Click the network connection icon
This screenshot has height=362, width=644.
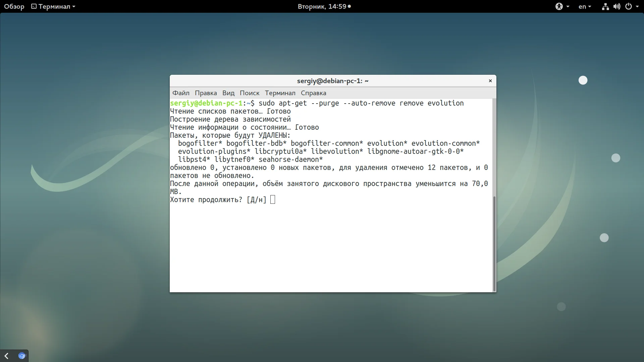(x=605, y=6)
